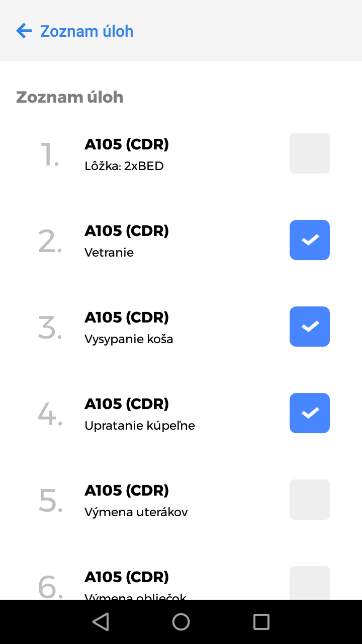Uncheck the Vysypanie koša checkbox
The height and width of the screenshot is (644, 362).
click(309, 327)
